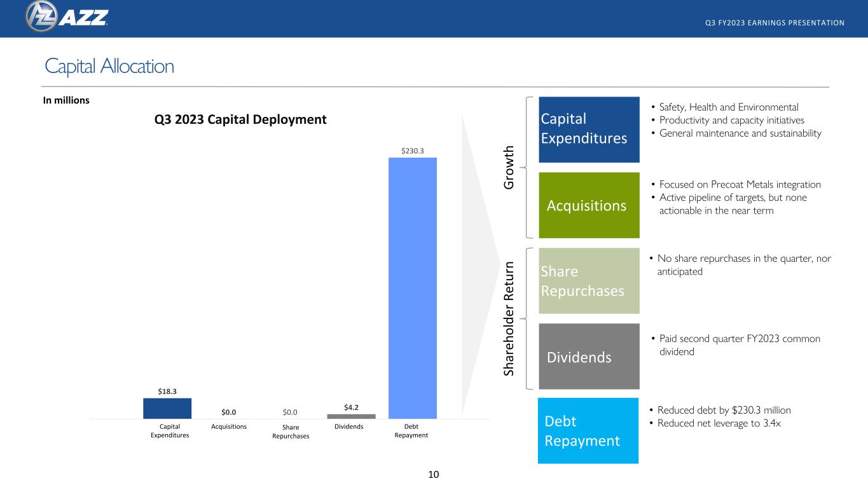The width and height of the screenshot is (868, 488).
Task: Click the Capital Allocation slide title
Action: click(109, 66)
